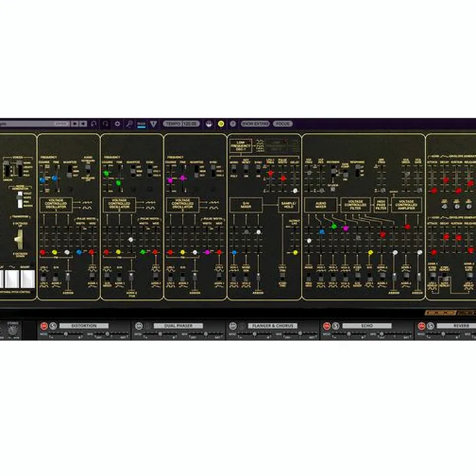Image resolution: width=476 pixels, height=476 pixels.
Task: Toggle the Distortion effect power button
Action: click(44, 326)
